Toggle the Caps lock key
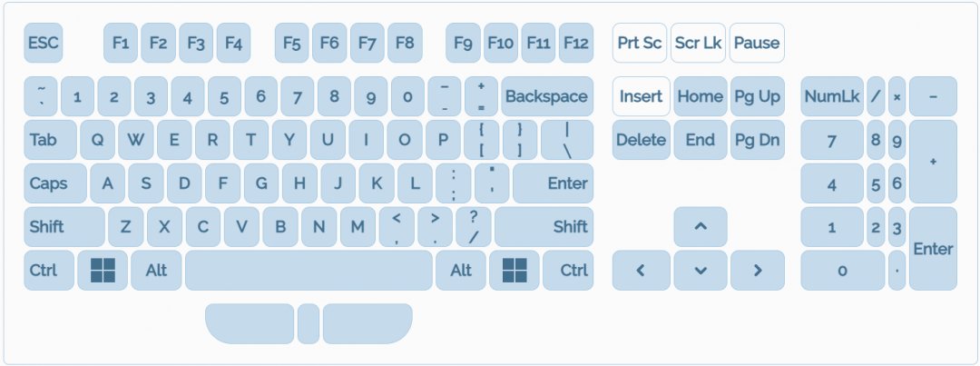Image resolution: width=980 pixels, height=366 pixels. tap(55, 183)
